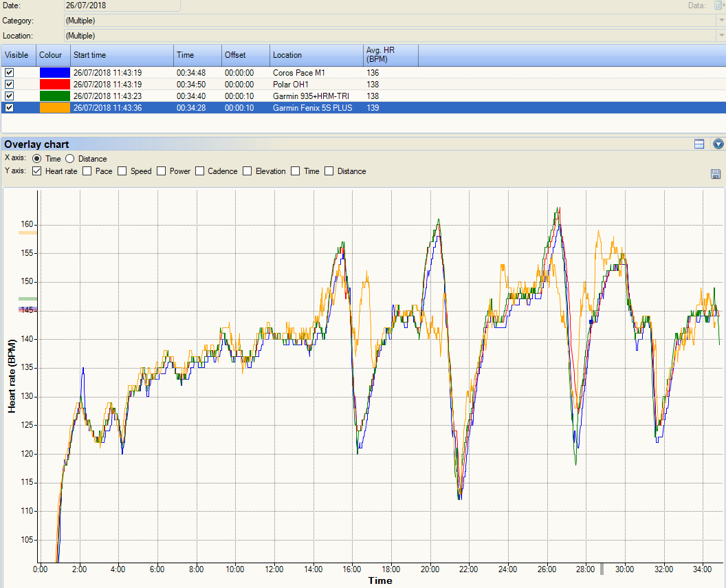Click the Location column header

click(x=316, y=55)
